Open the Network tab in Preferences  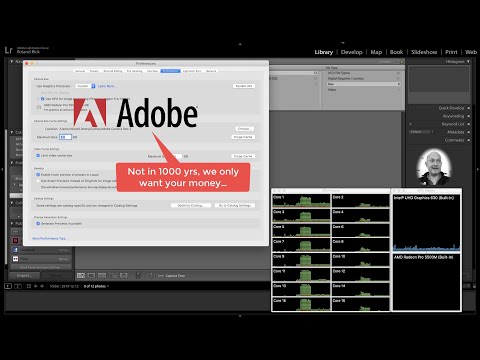211,71
